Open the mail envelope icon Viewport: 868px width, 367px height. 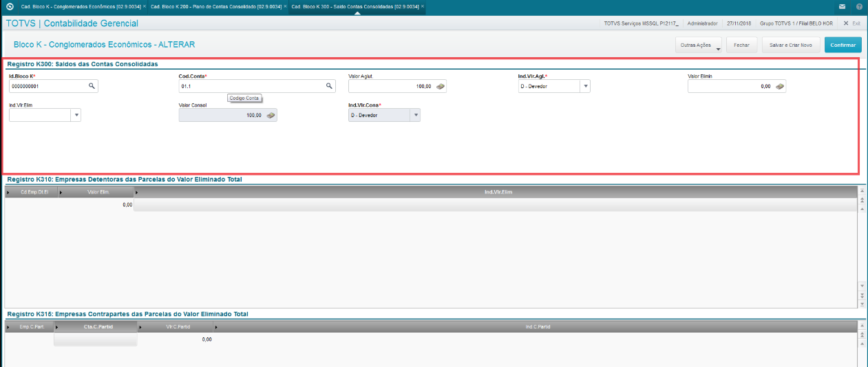(x=843, y=6)
